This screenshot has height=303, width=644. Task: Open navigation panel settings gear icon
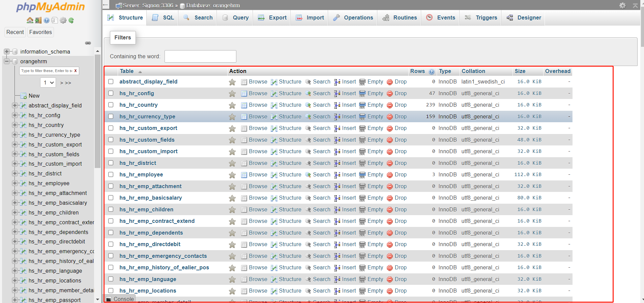click(x=63, y=20)
